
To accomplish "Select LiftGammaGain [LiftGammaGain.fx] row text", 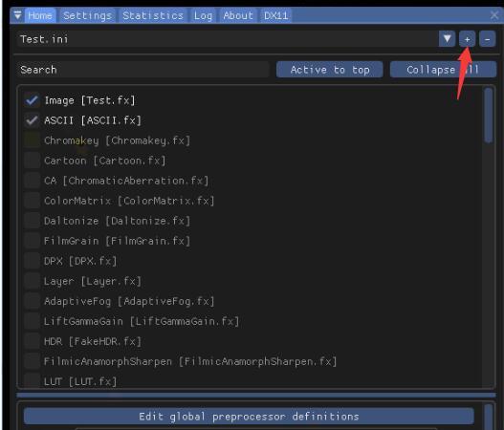I will (x=142, y=321).
